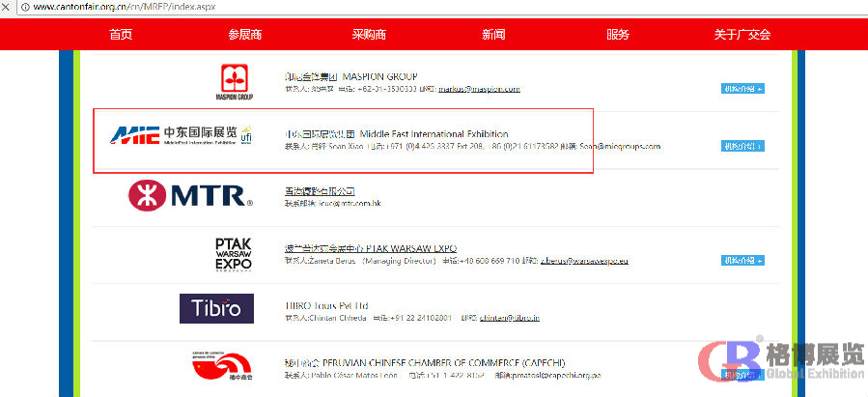Click the MTR logo
The image size is (868, 397).
click(x=190, y=196)
